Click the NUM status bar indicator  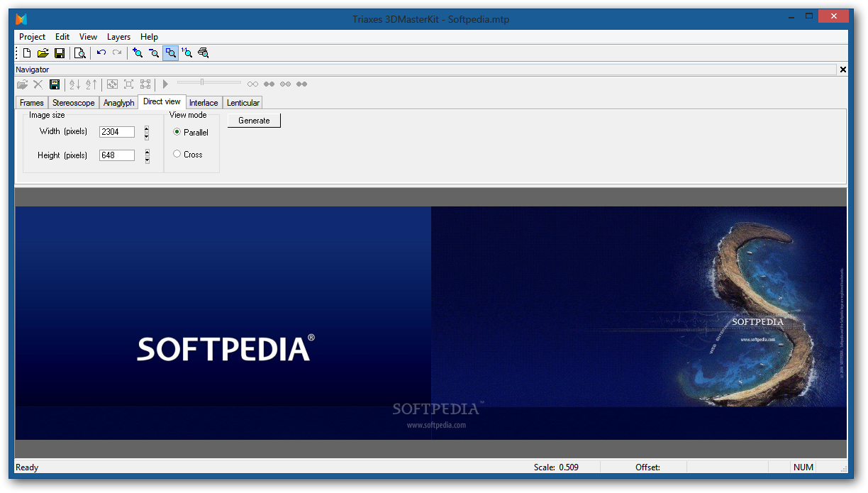[803, 467]
